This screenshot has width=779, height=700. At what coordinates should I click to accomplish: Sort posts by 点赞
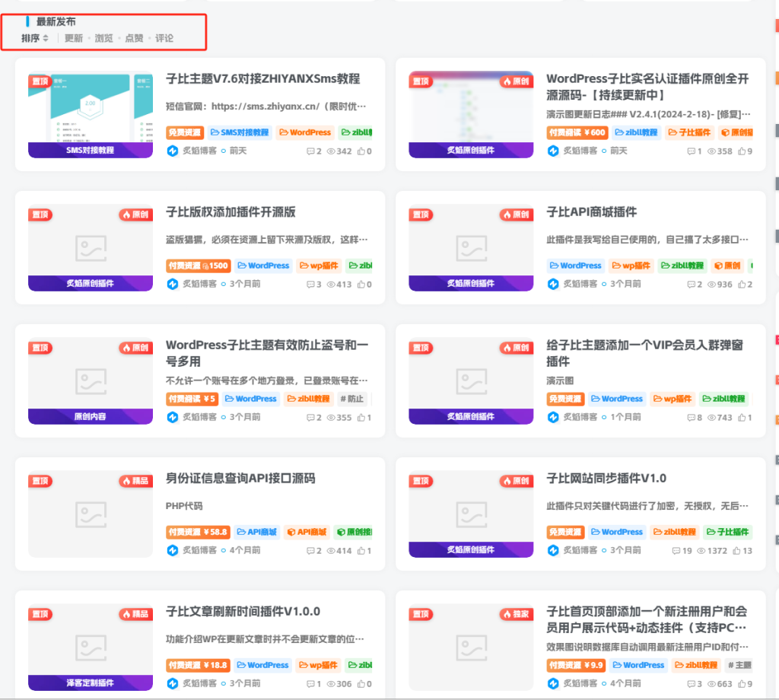(x=134, y=38)
